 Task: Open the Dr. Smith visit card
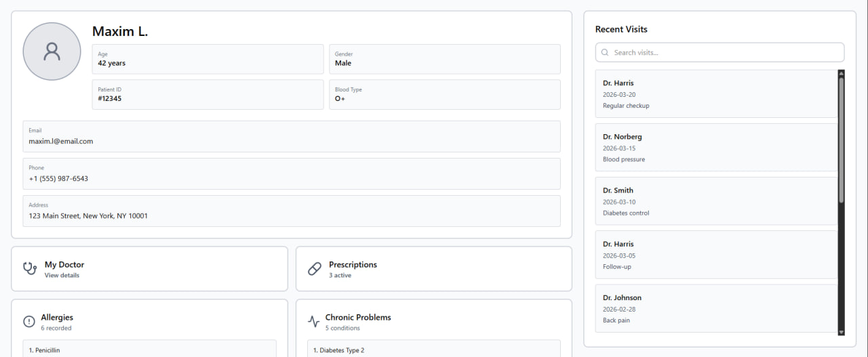click(x=717, y=201)
